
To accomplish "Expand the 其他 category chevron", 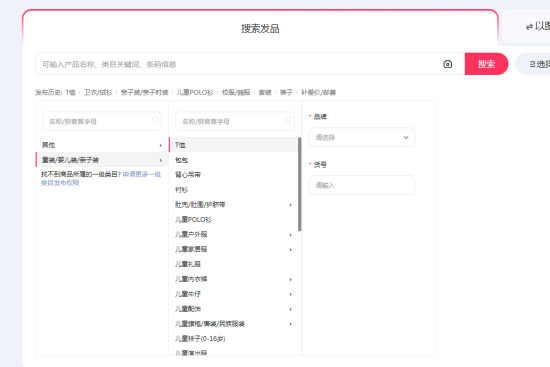I will [x=161, y=145].
